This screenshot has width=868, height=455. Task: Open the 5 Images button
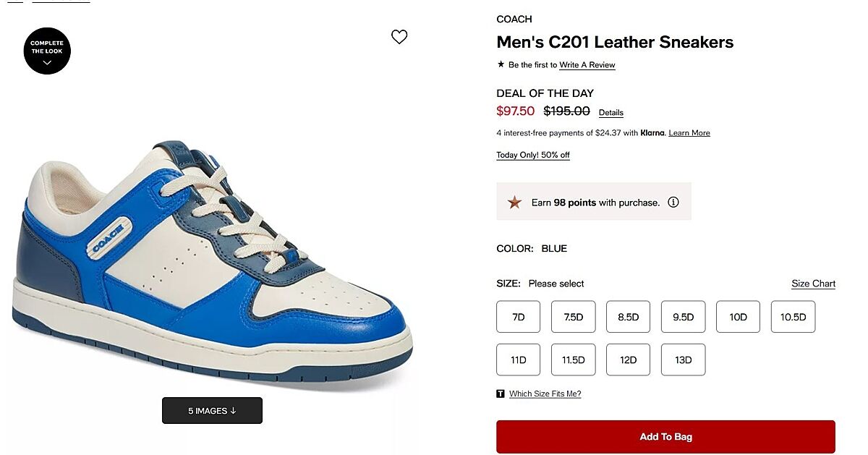[x=212, y=411]
